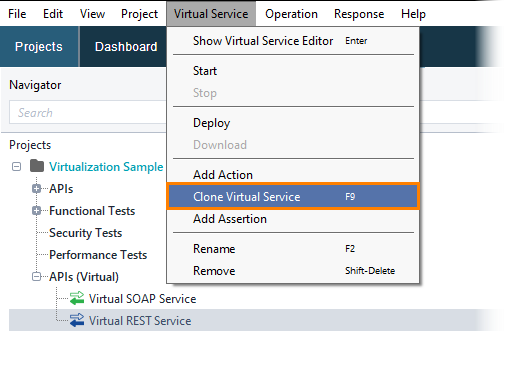
Task: Select Virtual REST Service item
Action: tap(140, 321)
